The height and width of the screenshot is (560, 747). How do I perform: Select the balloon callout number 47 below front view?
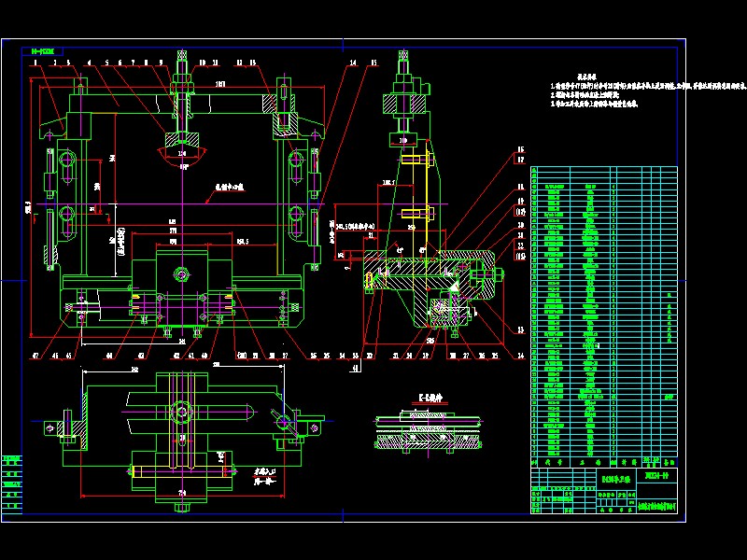tap(35, 356)
